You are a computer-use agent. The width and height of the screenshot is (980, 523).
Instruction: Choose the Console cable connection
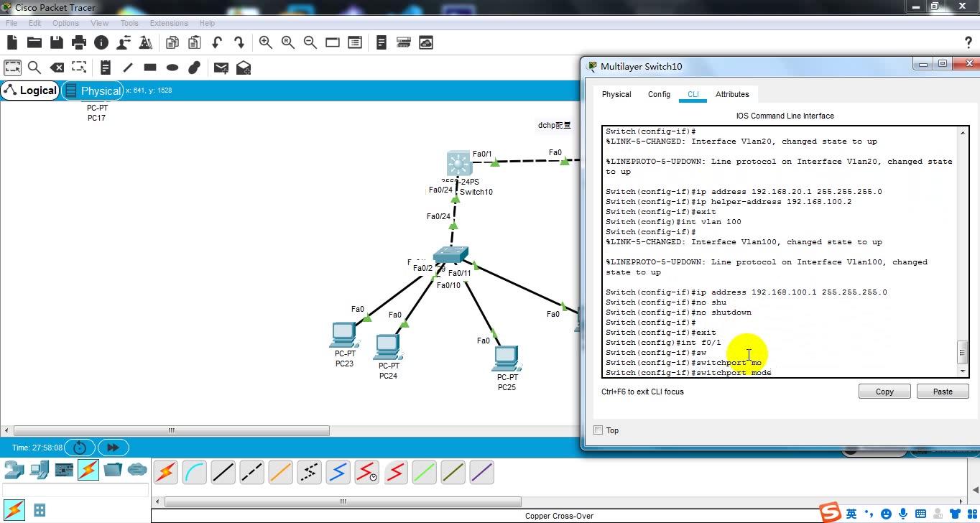coord(194,472)
